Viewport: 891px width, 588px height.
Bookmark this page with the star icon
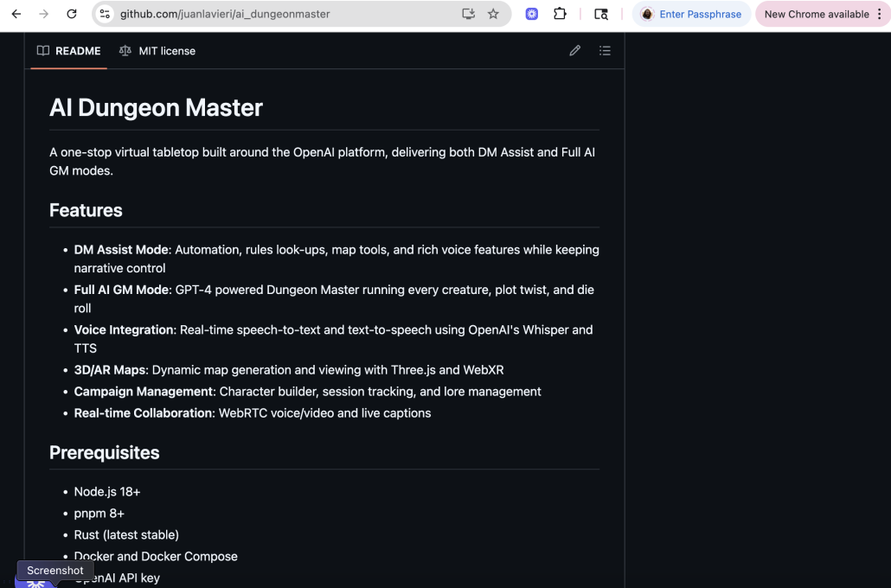pyautogui.click(x=493, y=14)
